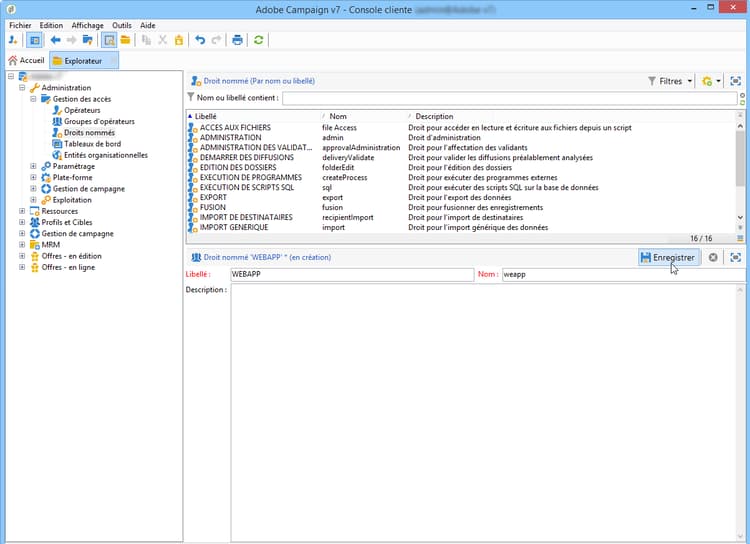
Task: Collapse the Administration tree node
Action: point(22,88)
